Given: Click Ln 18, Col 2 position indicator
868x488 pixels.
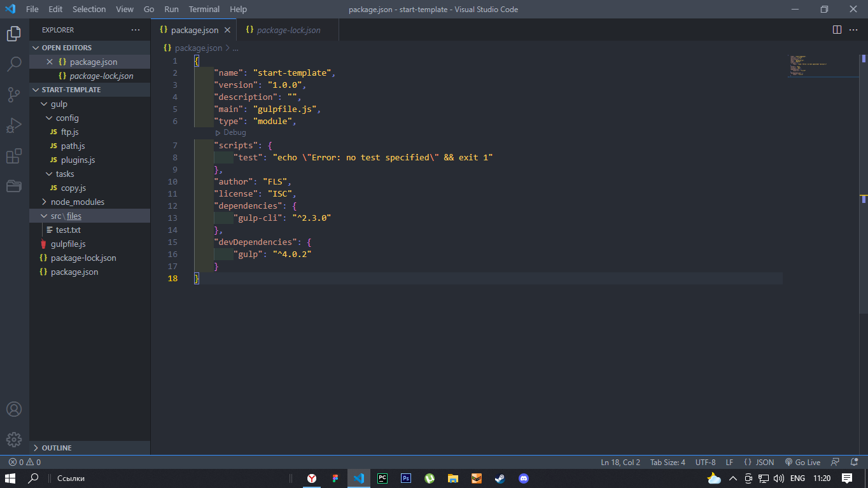Looking at the screenshot, I should pos(620,463).
